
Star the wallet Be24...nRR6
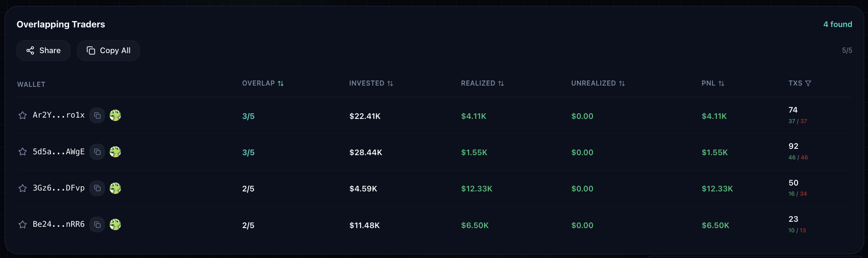pyautogui.click(x=22, y=225)
